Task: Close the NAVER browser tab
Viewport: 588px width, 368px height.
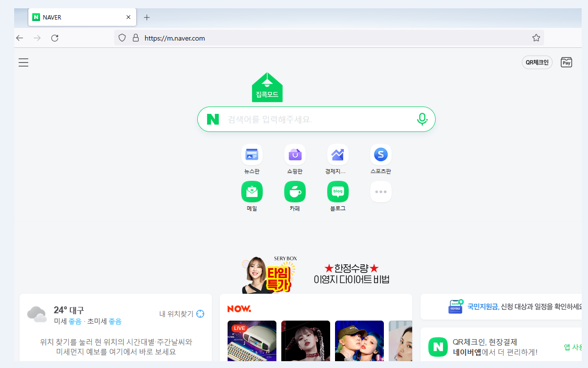Action: click(128, 17)
